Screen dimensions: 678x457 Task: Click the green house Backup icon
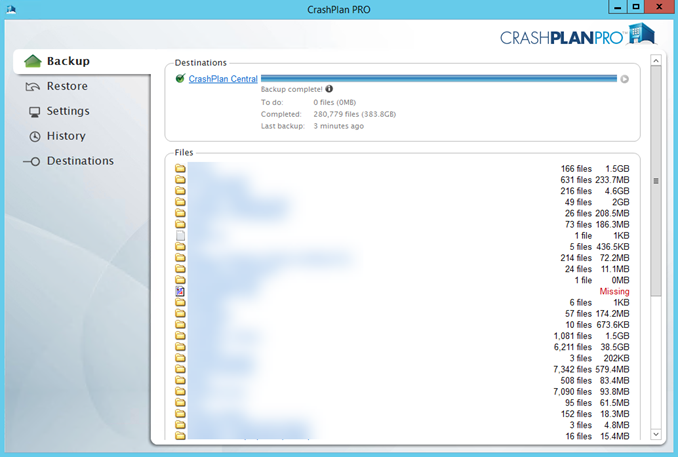pyautogui.click(x=32, y=61)
